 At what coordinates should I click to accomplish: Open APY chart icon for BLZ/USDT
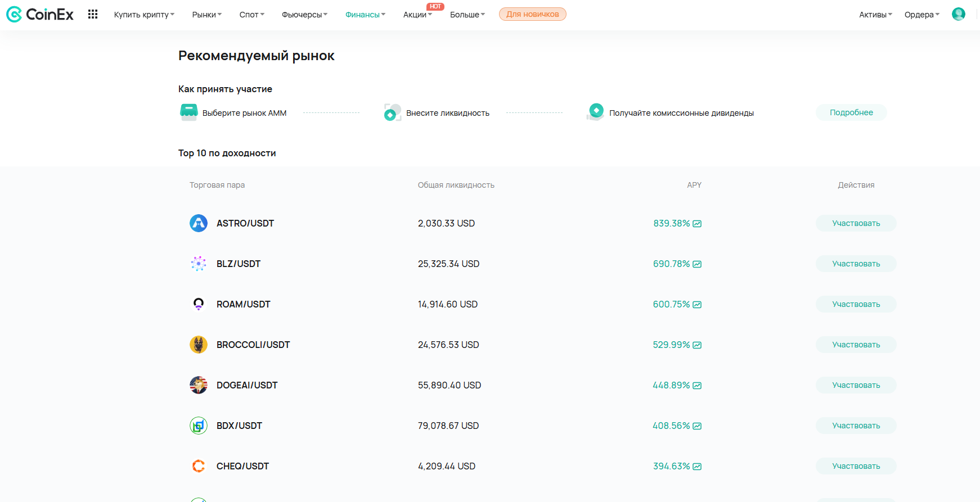coord(697,264)
